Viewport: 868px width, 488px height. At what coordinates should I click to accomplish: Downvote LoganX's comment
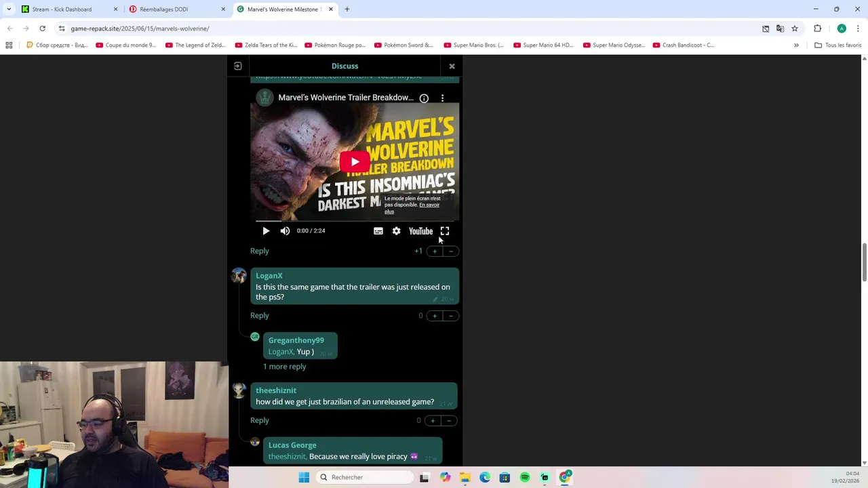pyautogui.click(x=451, y=316)
